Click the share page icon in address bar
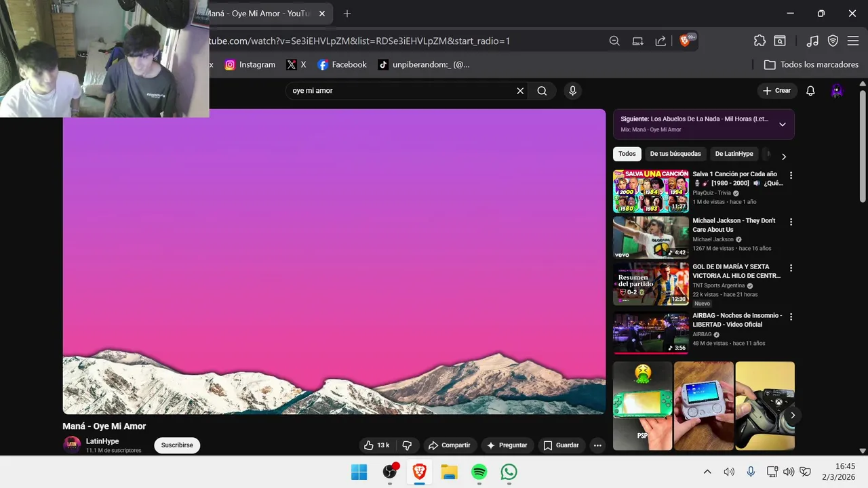Screen dimensions: 868x488 pos(660,41)
